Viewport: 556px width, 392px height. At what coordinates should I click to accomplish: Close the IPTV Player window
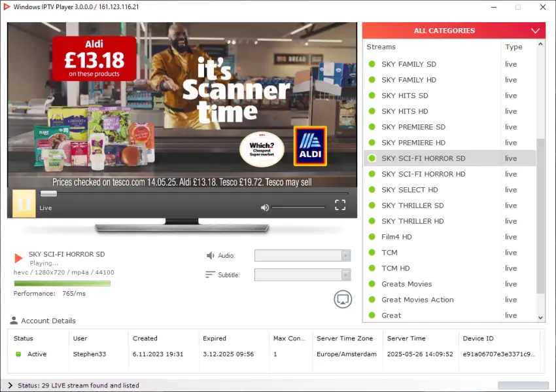543,7
